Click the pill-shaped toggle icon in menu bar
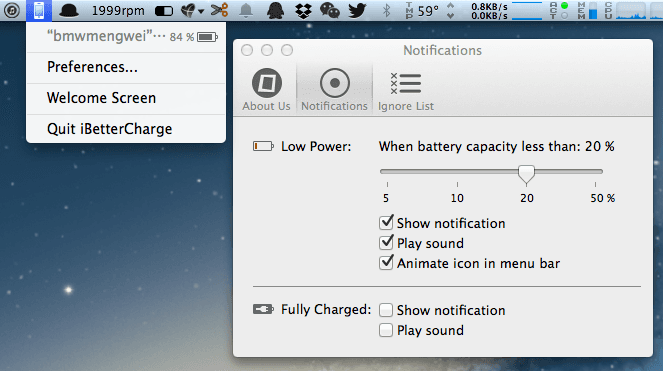Image resolution: width=663 pixels, height=371 pixels. point(164,11)
